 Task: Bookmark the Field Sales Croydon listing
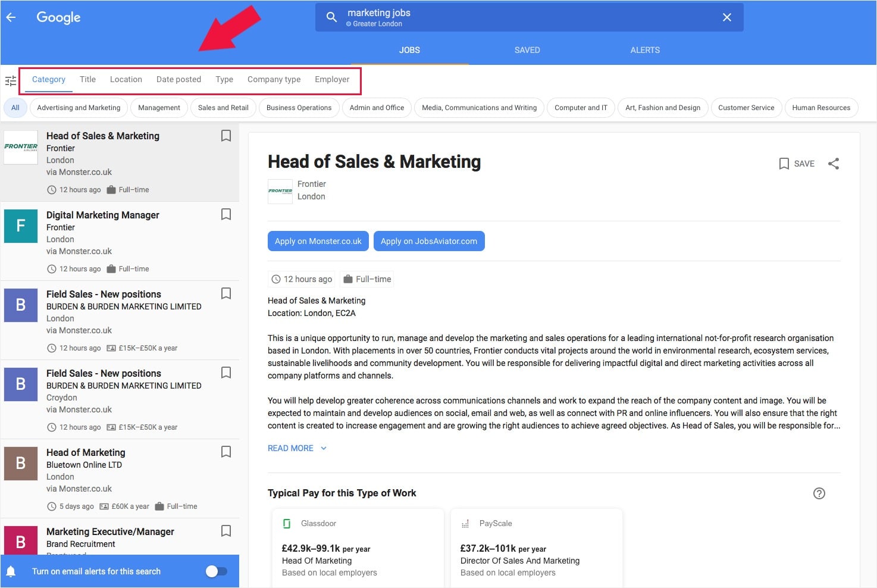pos(226,373)
